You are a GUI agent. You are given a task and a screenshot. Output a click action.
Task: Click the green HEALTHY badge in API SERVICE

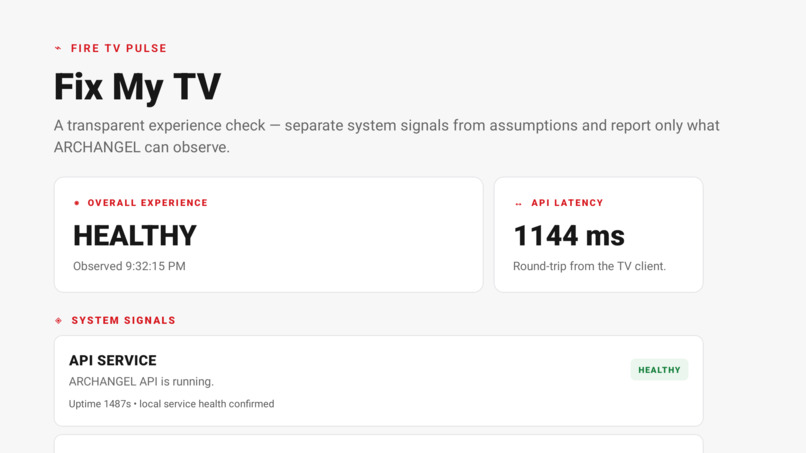[x=659, y=370]
